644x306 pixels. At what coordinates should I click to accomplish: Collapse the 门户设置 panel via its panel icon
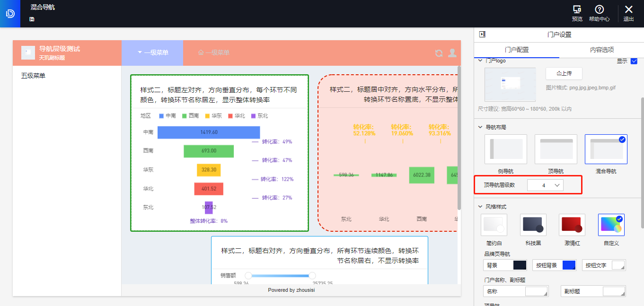pyautogui.click(x=483, y=34)
